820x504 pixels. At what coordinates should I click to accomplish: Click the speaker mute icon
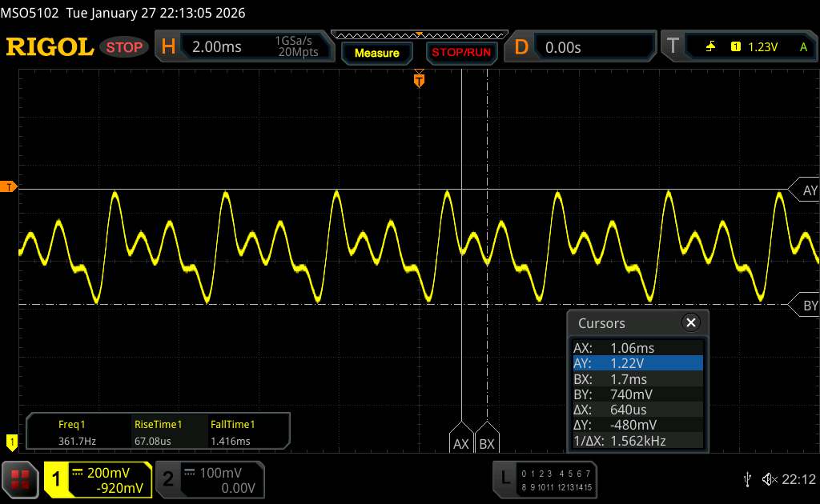click(769, 479)
